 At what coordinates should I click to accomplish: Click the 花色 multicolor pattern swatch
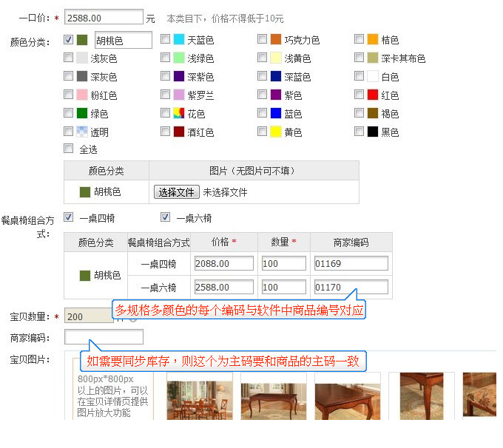click(x=179, y=113)
